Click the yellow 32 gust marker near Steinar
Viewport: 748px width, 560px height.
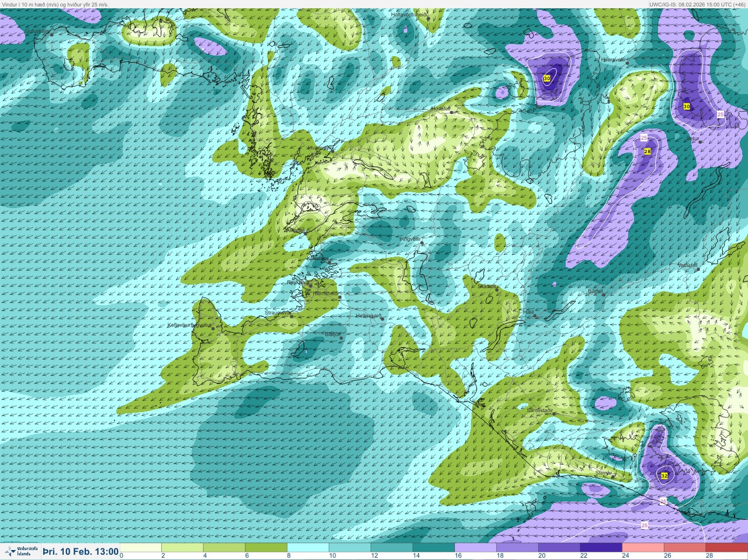pos(664,476)
